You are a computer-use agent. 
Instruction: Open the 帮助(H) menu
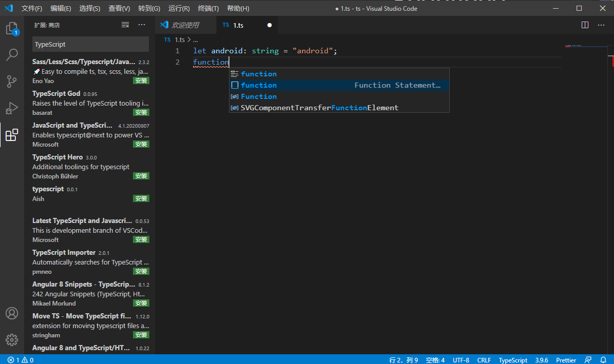pyautogui.click(x=238, y=8)
